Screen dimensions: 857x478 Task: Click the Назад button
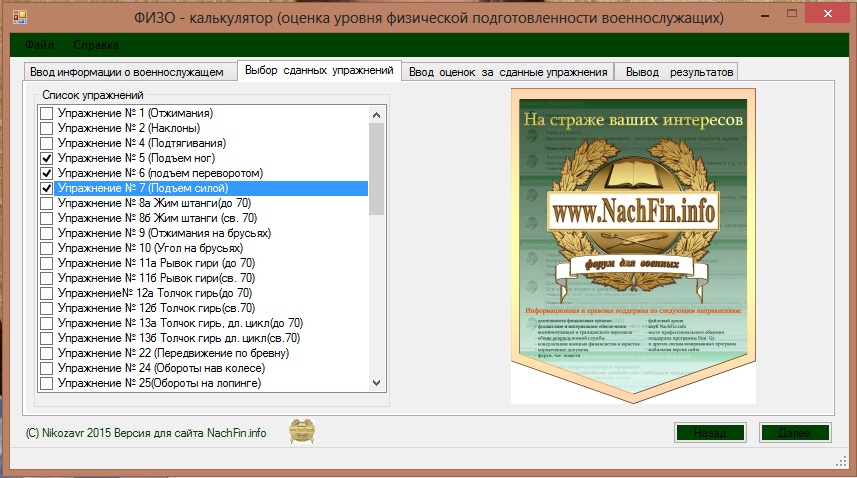pos(709,433)
